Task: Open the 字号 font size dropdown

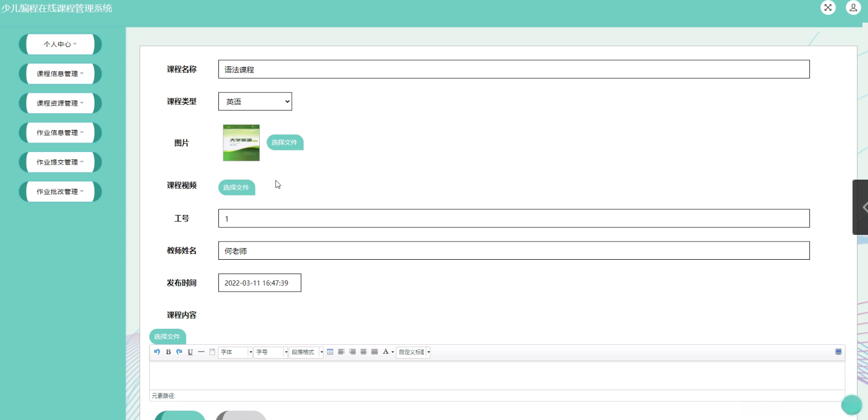Action: coord(271,352)
